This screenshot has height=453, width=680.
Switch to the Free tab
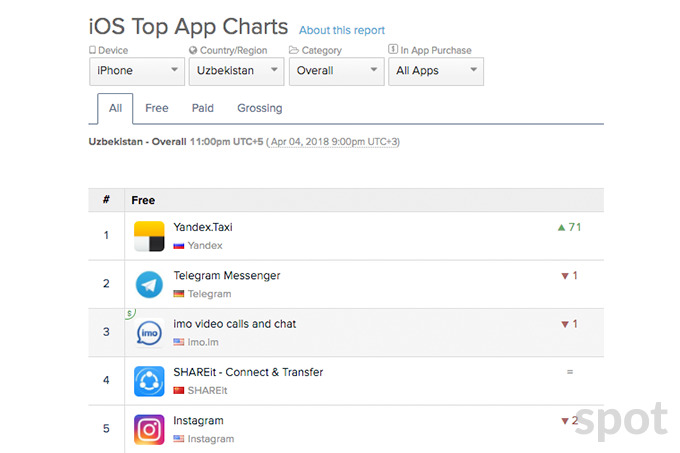(156, 108)
